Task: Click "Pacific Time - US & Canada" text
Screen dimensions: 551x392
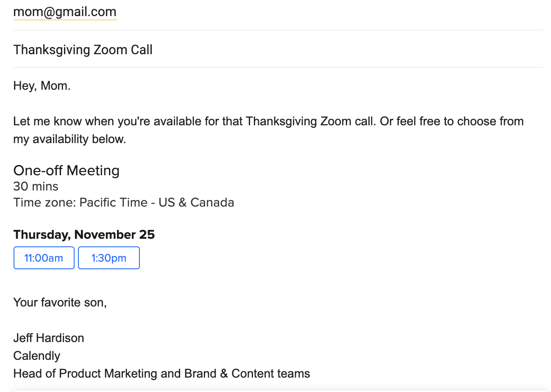Action: click(157, 202)
